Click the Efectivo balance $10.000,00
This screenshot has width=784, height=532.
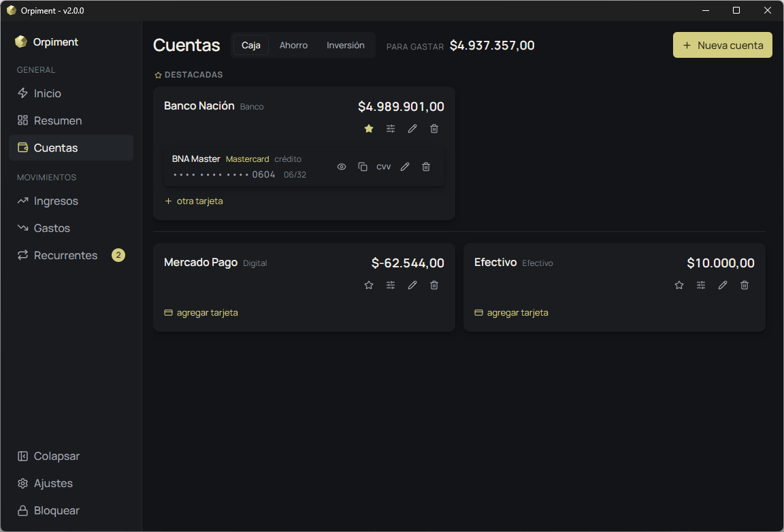coord(721,263)
